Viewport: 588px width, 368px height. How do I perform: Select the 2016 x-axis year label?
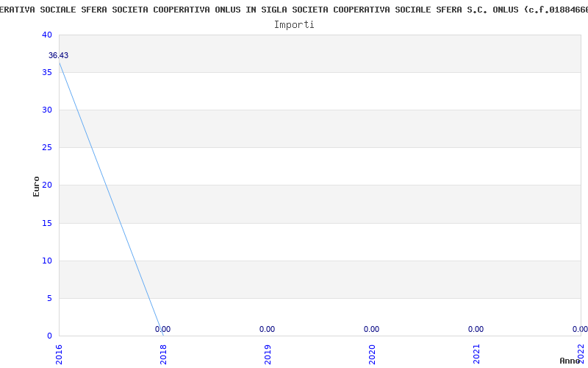click(x=59, y=355)
